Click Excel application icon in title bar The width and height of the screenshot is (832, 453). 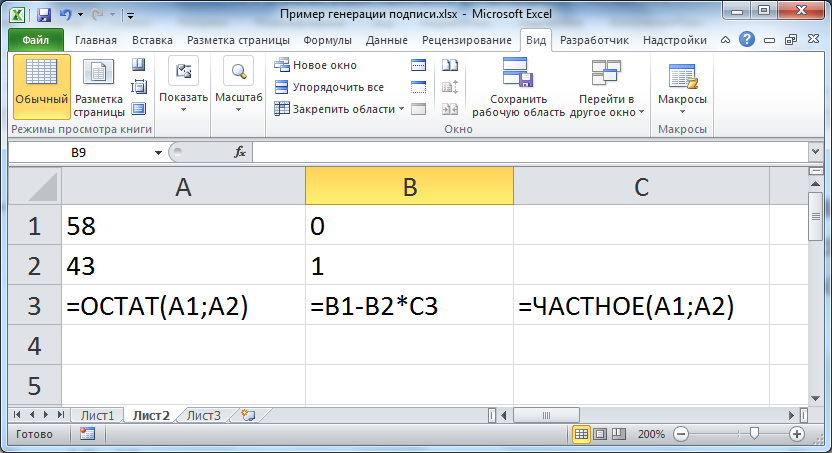tap(18, 14)
